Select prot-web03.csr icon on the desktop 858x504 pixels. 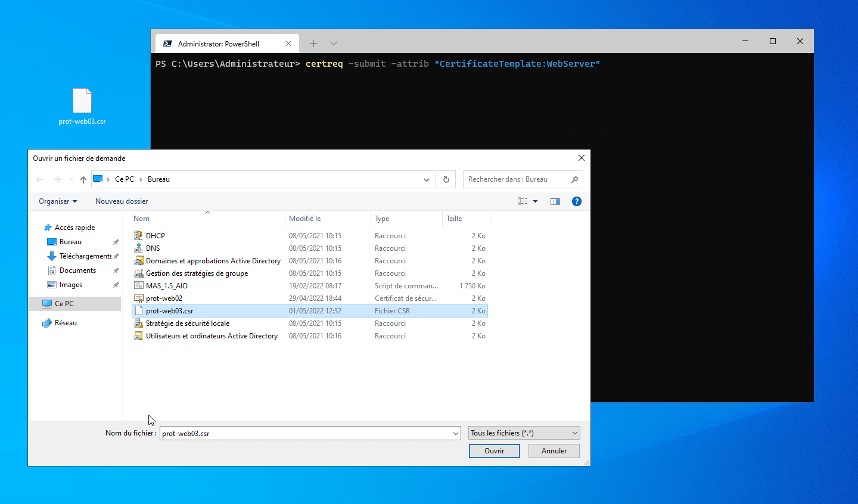[82, 102]
